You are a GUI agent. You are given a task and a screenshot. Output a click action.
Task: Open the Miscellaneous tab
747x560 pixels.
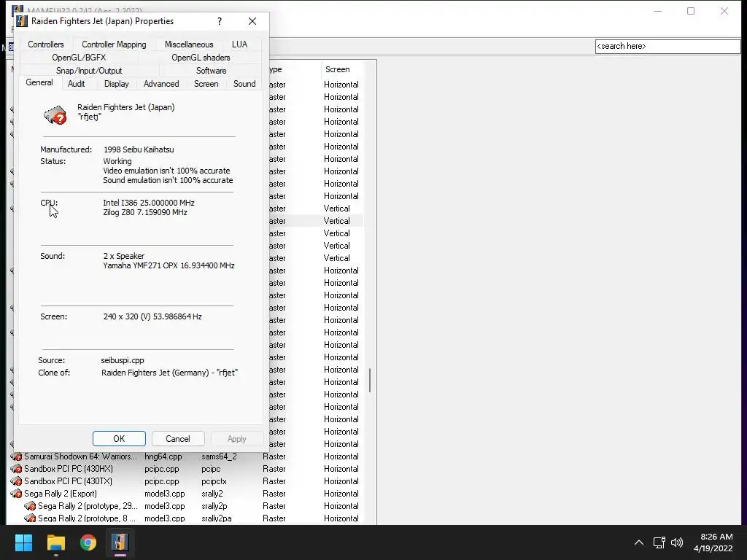189,44
